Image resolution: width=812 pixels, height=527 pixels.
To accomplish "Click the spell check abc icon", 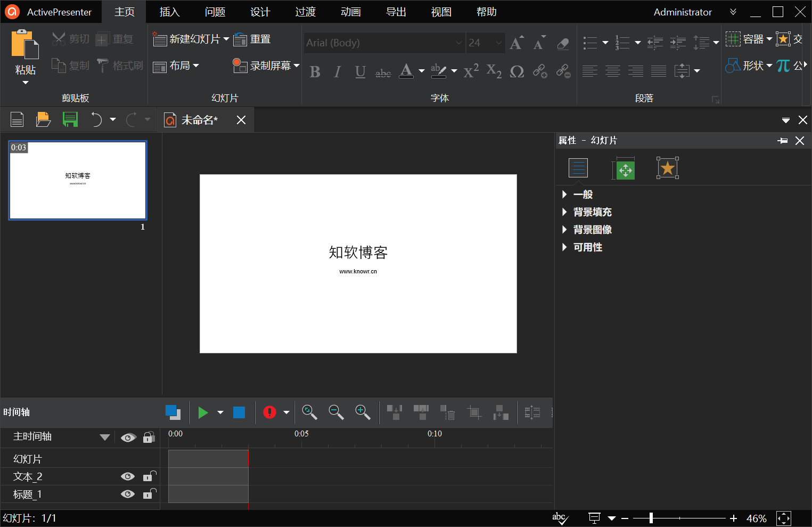I will [560, 518].
